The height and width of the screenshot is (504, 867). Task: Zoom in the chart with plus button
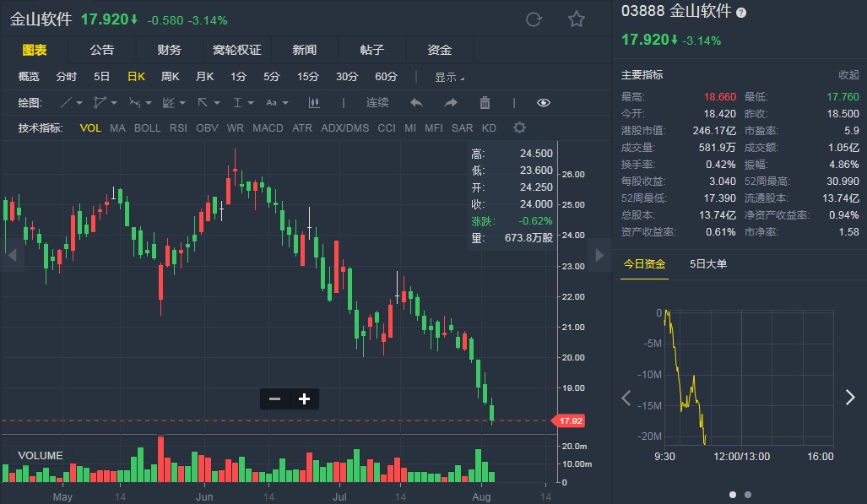(304, 398)
